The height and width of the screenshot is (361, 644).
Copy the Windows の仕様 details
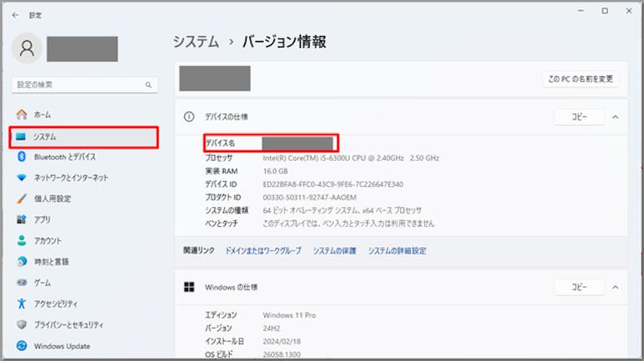point(579,287)
